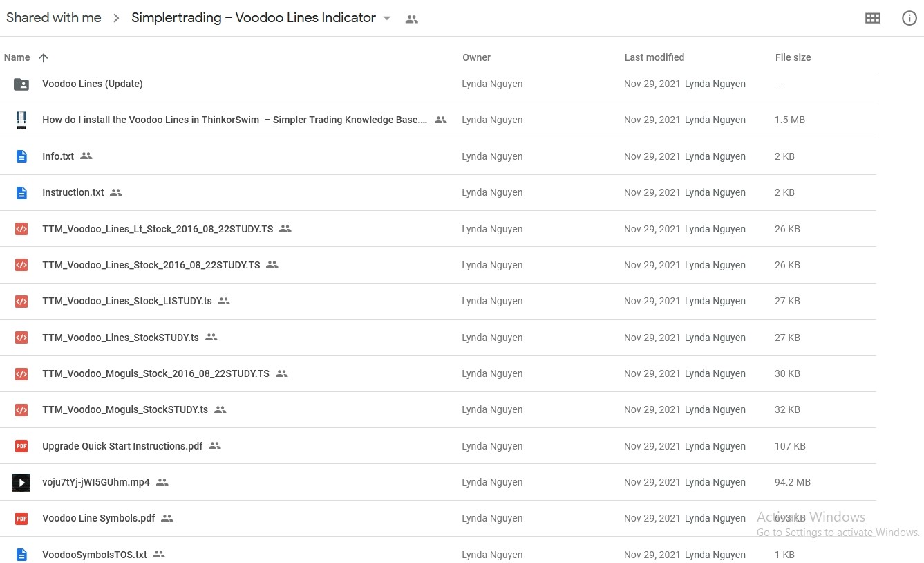Image resolution: width=924 pixels, height=563 pixels.
Task: Click shared icon next to Info.txt
Action: pos(86,156)
